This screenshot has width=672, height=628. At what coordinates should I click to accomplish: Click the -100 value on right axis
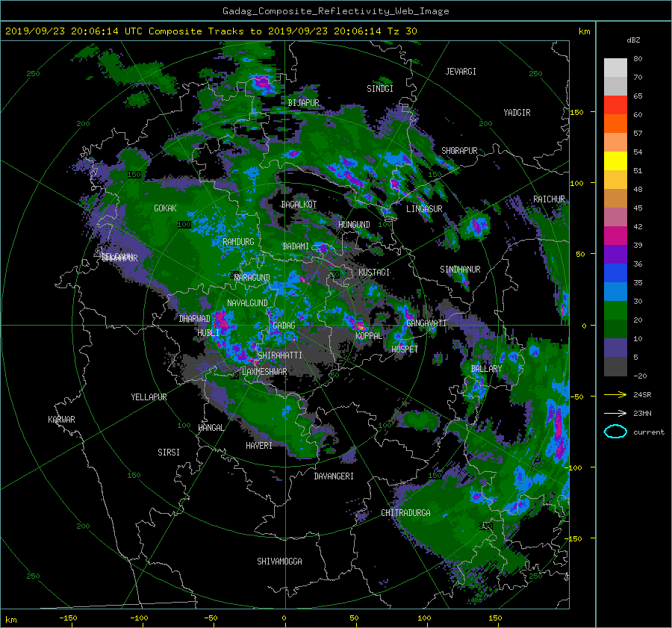pos(574,467)
